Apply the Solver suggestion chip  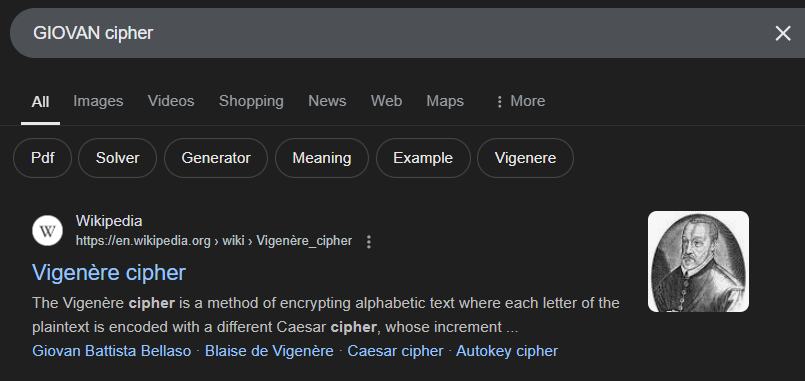click(x=118, y=158)
